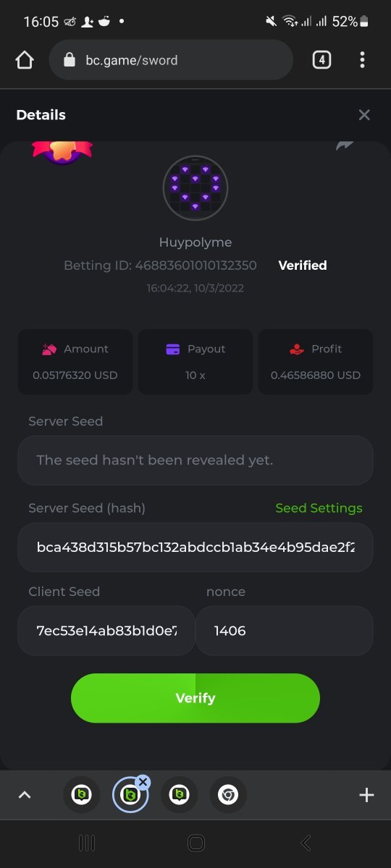Close the highlighted BC.Game tab

point(143,782)
